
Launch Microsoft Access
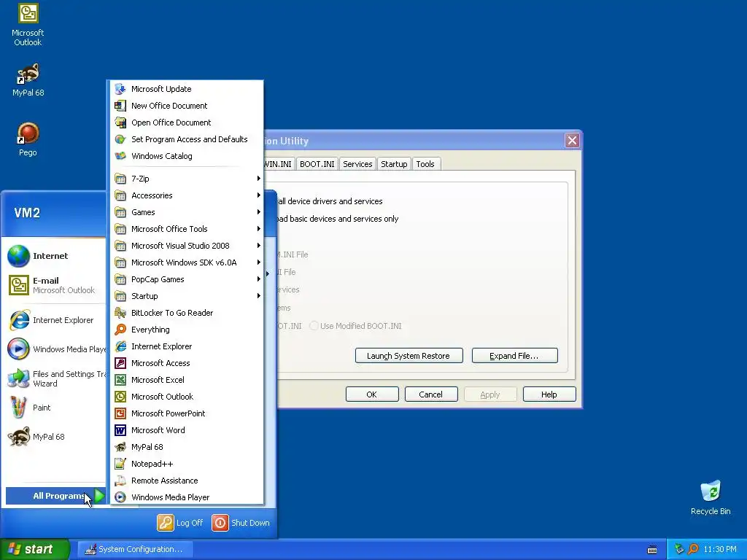pyautogui.click(x=187, y=363)
